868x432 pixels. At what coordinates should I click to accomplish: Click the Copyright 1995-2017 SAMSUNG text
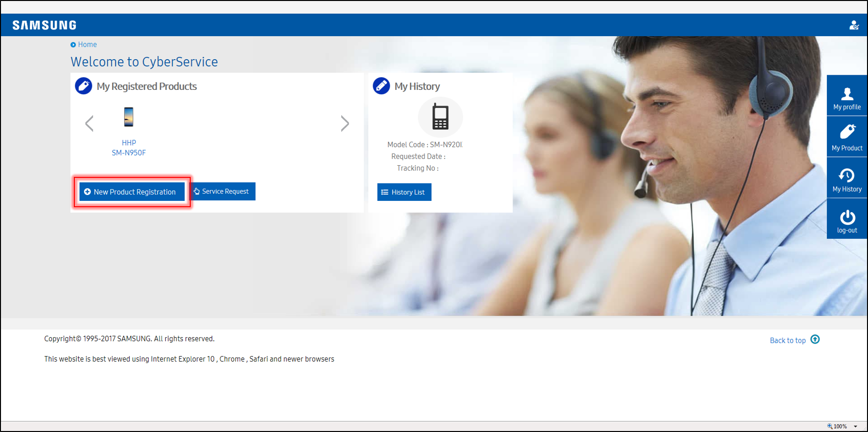pos(129,339)
